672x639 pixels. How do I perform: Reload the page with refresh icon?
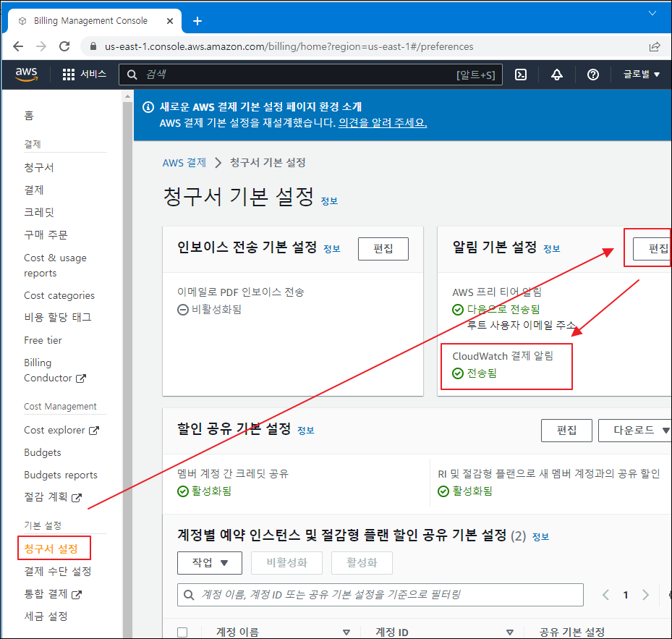(64, 46)
